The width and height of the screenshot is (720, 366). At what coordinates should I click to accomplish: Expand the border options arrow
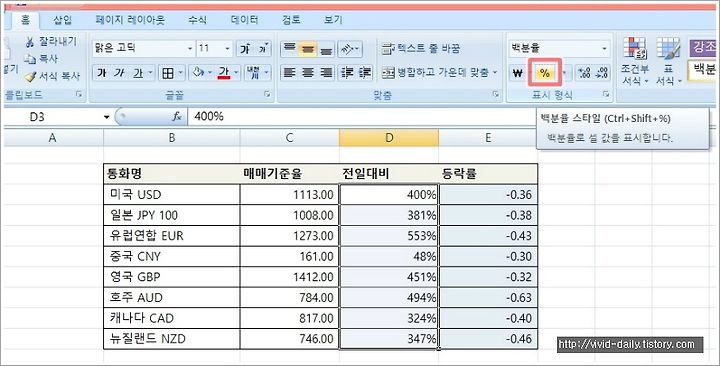point(180,73)
